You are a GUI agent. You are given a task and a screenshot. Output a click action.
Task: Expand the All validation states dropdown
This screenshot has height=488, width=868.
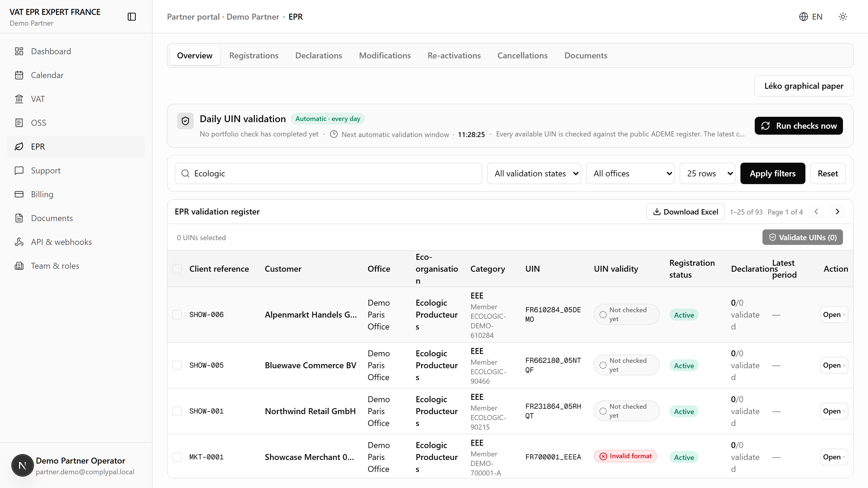534,173
